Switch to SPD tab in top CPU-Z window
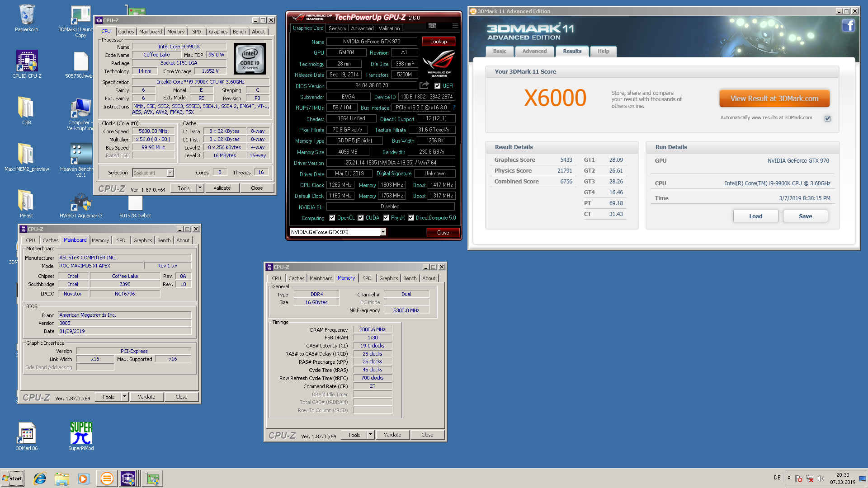Viewport: 868px width, 488px height. coord(196,32)
